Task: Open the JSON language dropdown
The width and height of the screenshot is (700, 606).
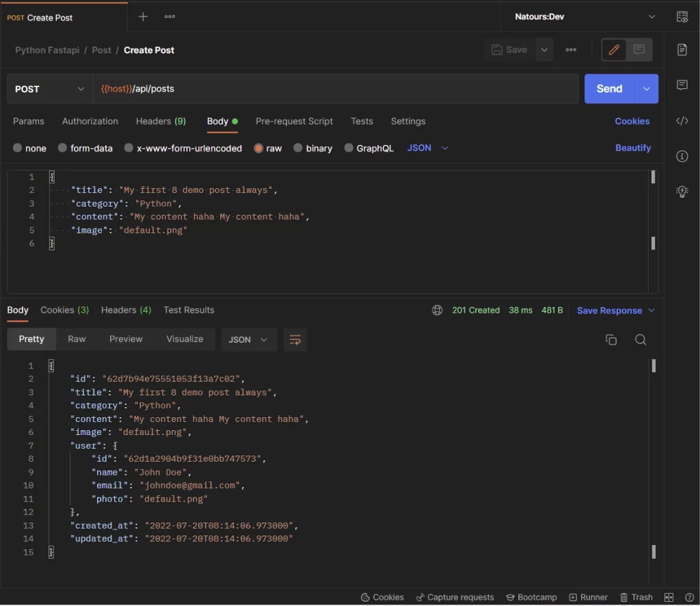Action: 427,148
